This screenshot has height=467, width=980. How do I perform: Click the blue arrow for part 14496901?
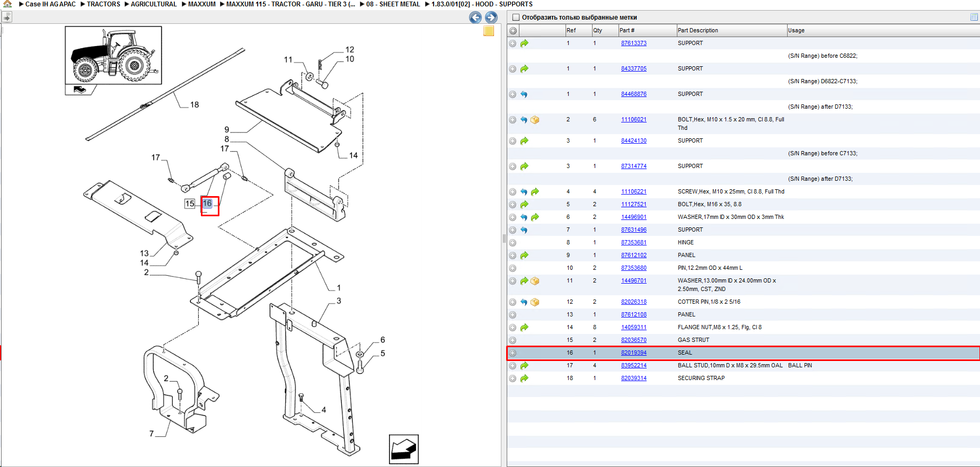[524, 217]
